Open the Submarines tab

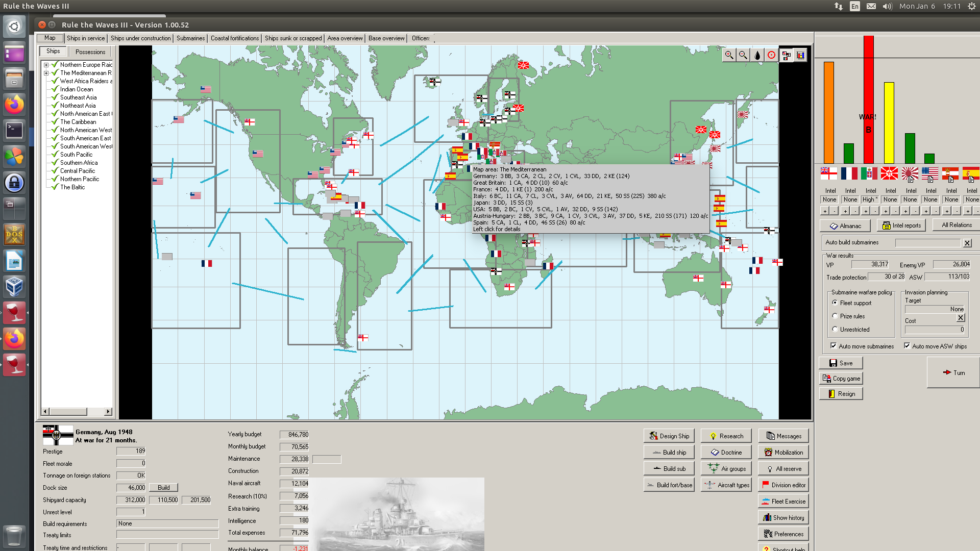tap(191, 38)
